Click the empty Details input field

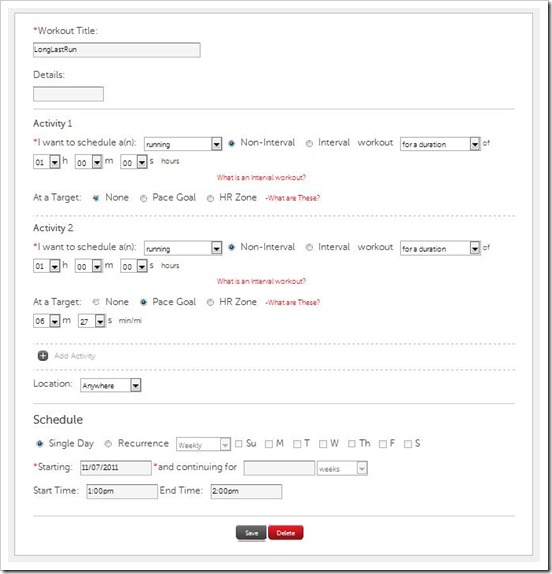point(68,94)
